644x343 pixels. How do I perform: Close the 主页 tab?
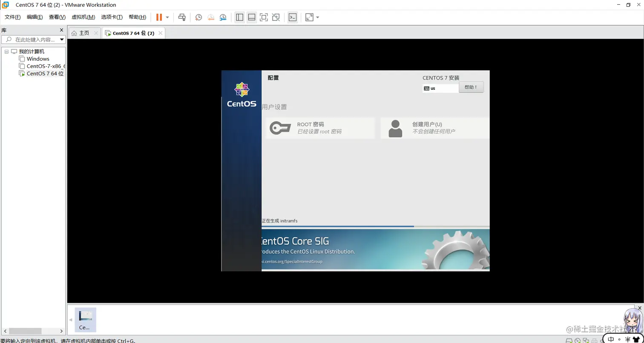[96, 33]
